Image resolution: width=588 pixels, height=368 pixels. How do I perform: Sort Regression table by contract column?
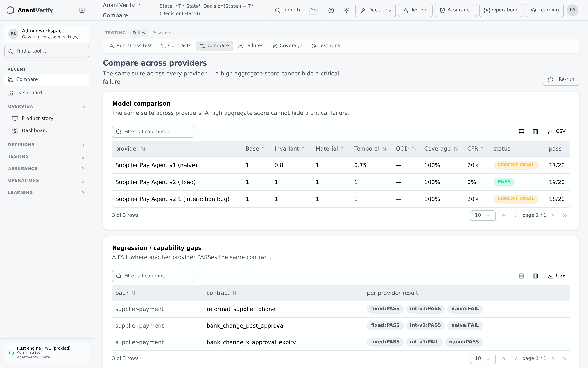coord(222,293)
